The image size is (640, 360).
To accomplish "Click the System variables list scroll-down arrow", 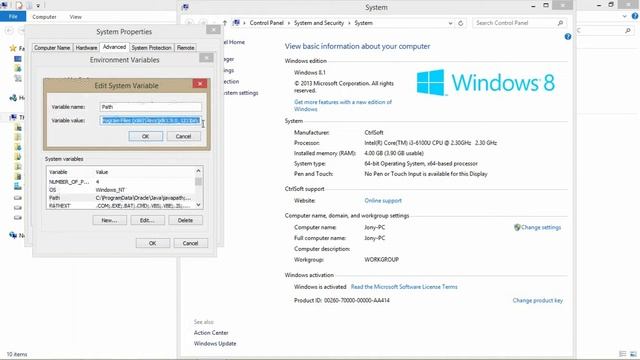I will 198,205.
